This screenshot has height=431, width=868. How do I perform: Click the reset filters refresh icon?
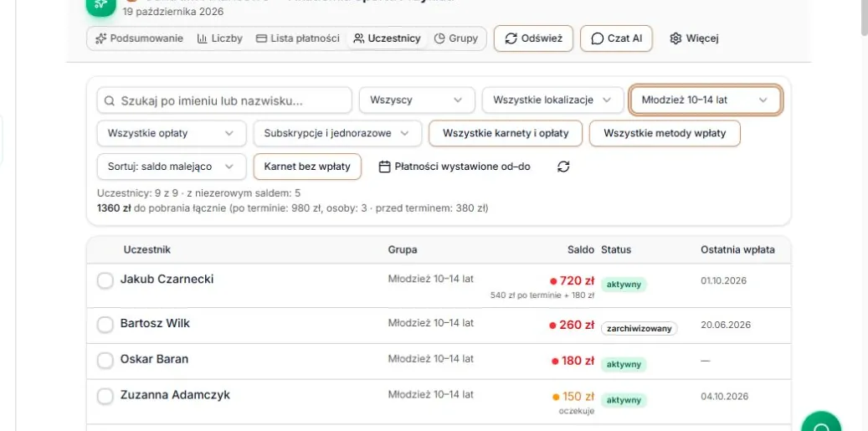tap(563, 167)
